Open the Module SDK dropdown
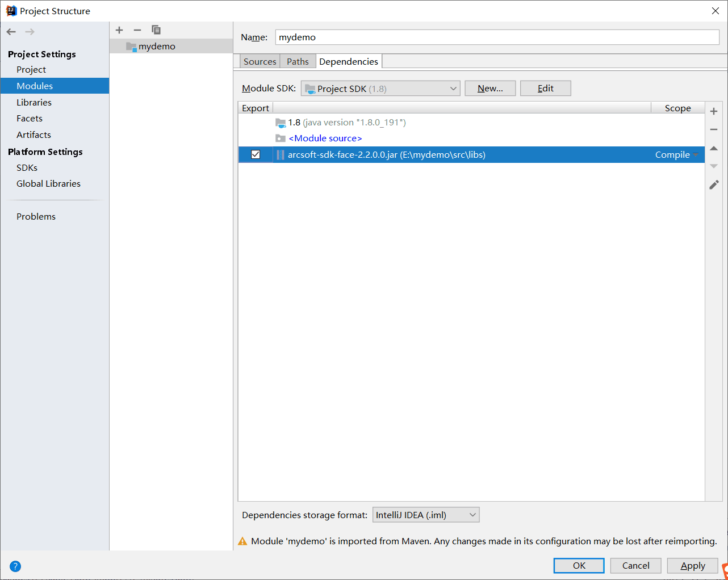 [453, 88]
